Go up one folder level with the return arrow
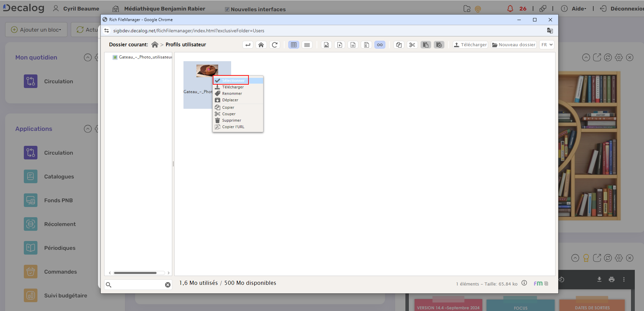Viewport: 644px width, 311px height. click(x=248, y=45)
